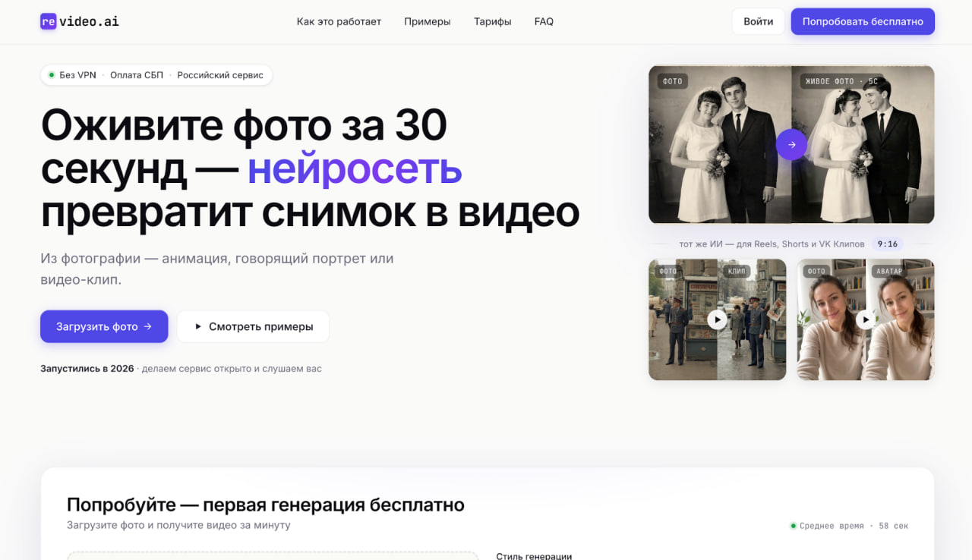This screenshot has width=972, height=560.
Task: Play the street clip example video
Action: click(x=717, y=319)
